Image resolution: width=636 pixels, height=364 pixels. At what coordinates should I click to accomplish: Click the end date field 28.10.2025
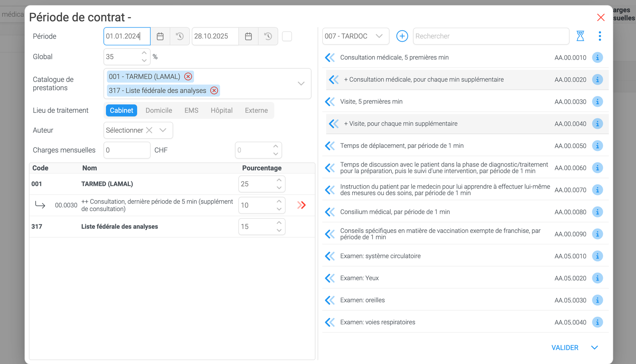(x=215, y=36)
